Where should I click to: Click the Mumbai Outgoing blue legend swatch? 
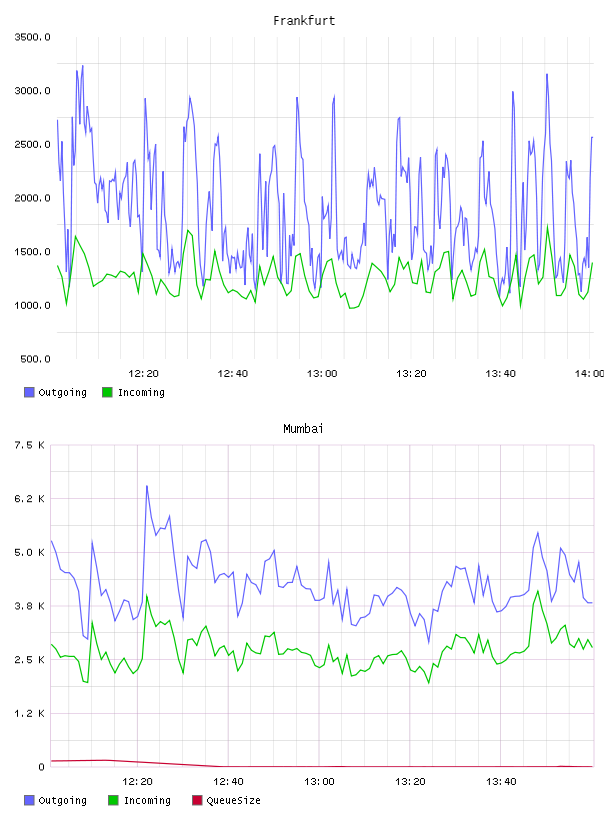tap(29, 800)
